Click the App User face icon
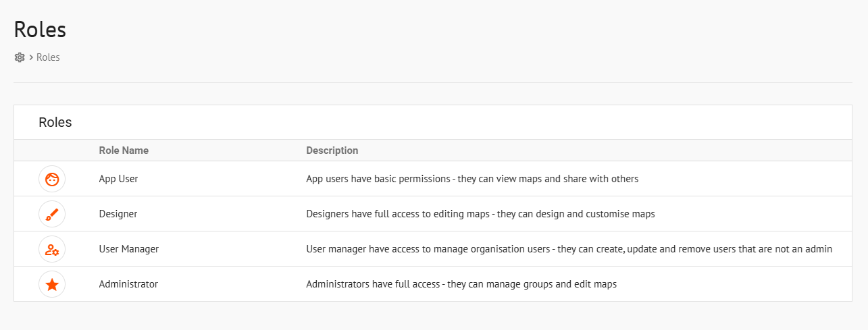Viewport: 868px width, 330px height. [x=52, y=179]
